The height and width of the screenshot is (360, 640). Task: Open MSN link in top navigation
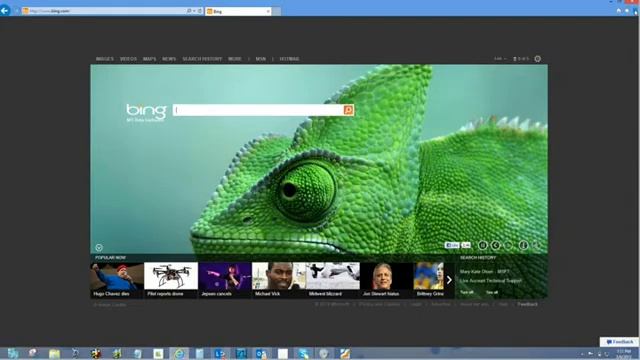[260, 59]
